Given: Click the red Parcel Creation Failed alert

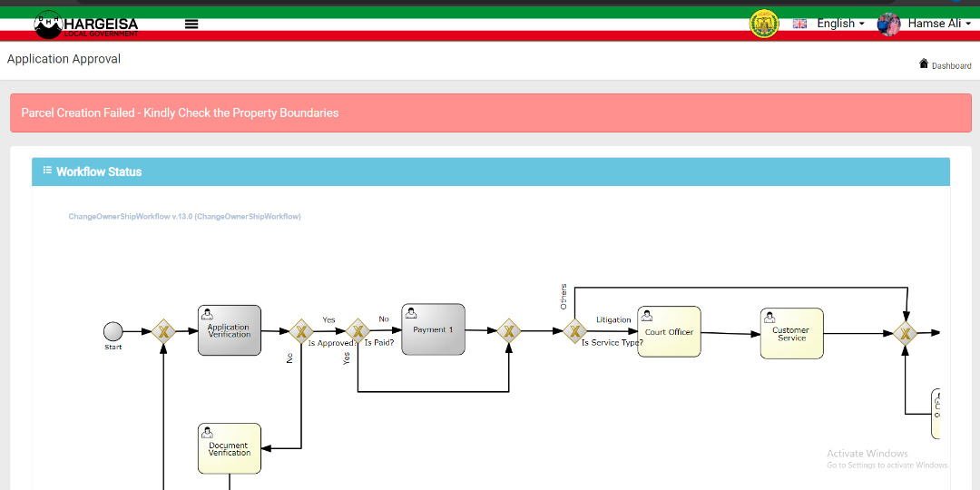Looking at the screenshot, I should point(491,113).
